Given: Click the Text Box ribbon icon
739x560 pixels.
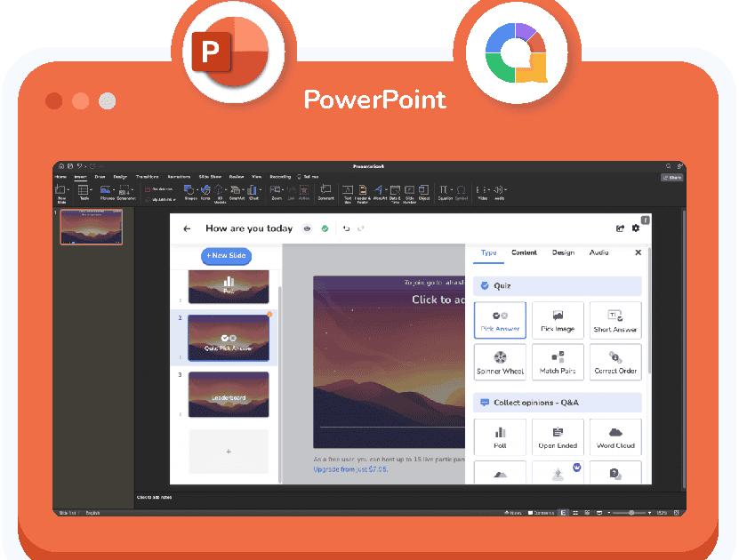Looking at the screenshot, I should click(348, 190).
